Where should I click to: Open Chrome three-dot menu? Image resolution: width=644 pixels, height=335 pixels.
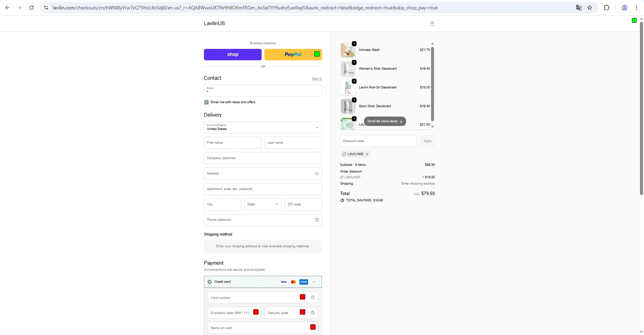click(x=637, y=8)
